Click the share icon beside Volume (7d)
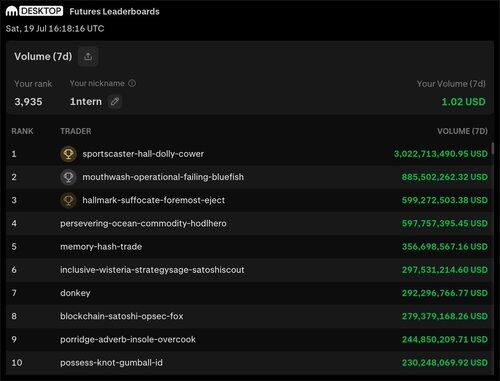This screenshot has width=500, height=381. click(x=88, y=56)
